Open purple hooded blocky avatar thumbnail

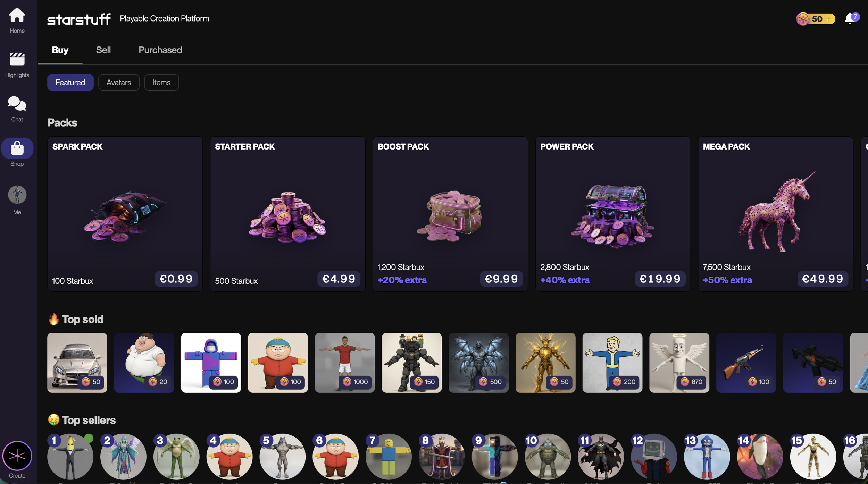(x=211, y=363)
